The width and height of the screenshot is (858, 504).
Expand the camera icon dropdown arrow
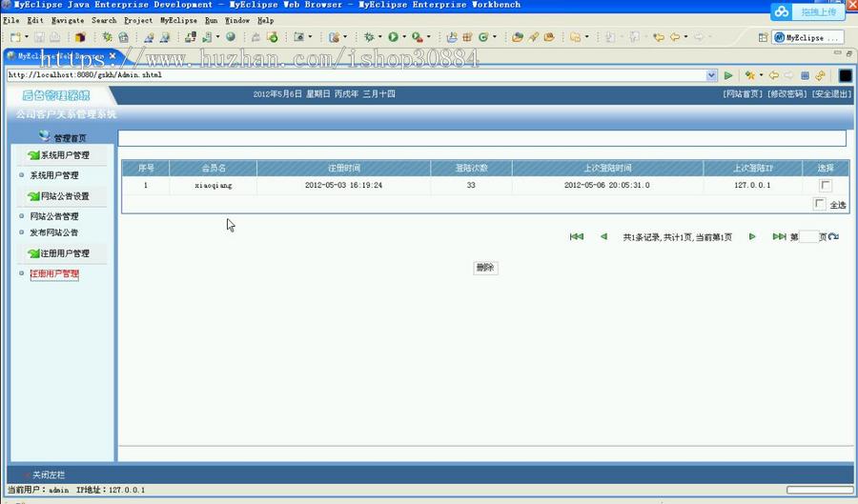click(x=310, y=37)
